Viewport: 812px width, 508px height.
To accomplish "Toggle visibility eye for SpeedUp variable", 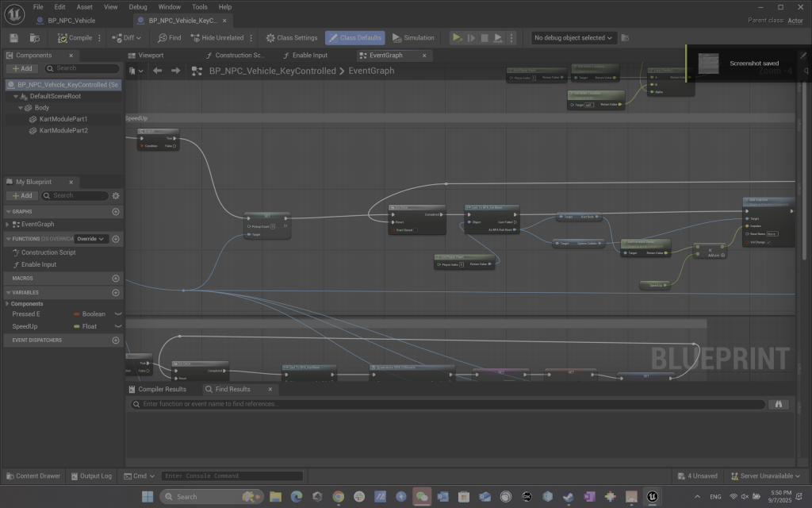I will tap(117, 326).
